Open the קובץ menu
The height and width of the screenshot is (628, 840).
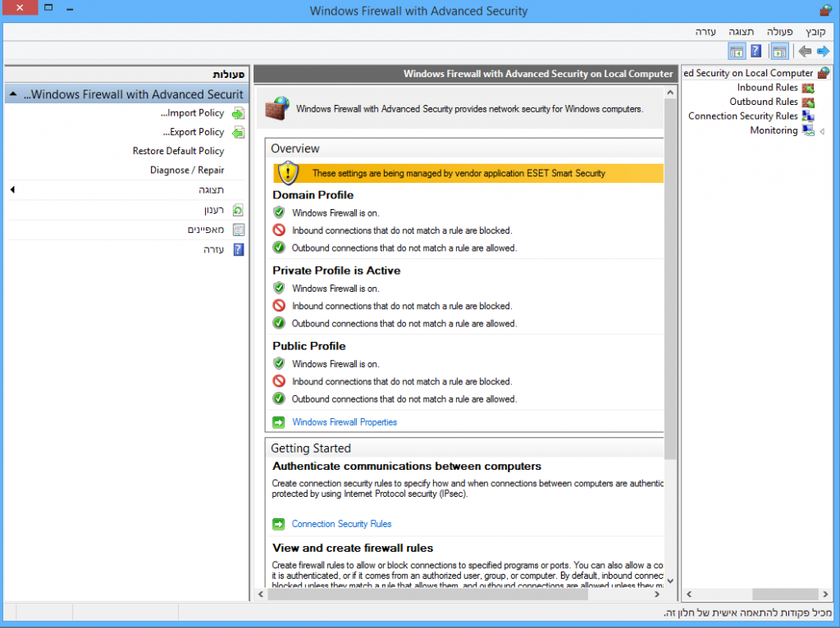815,32
